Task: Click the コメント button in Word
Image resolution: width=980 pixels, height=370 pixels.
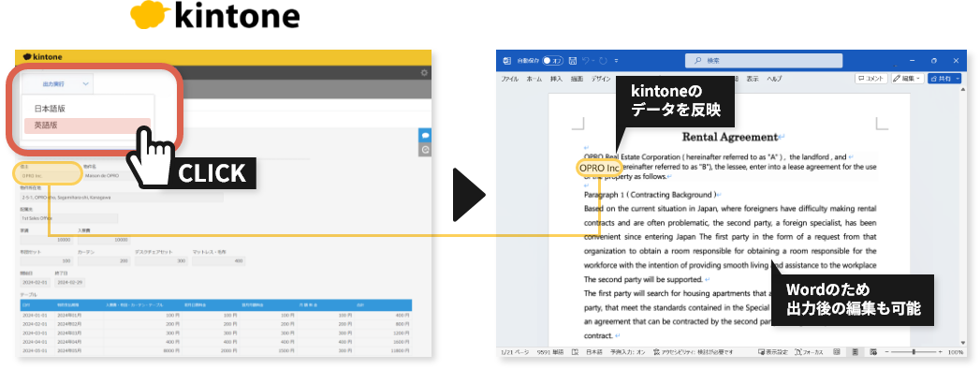Action: (x=871, y=79)
